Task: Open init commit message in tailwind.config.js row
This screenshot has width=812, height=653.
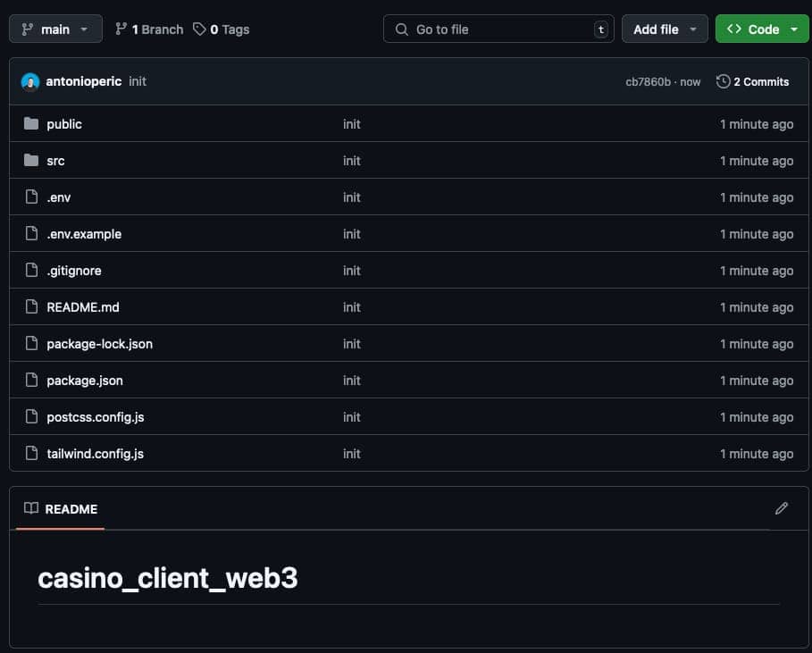Action: coord(352,454)
